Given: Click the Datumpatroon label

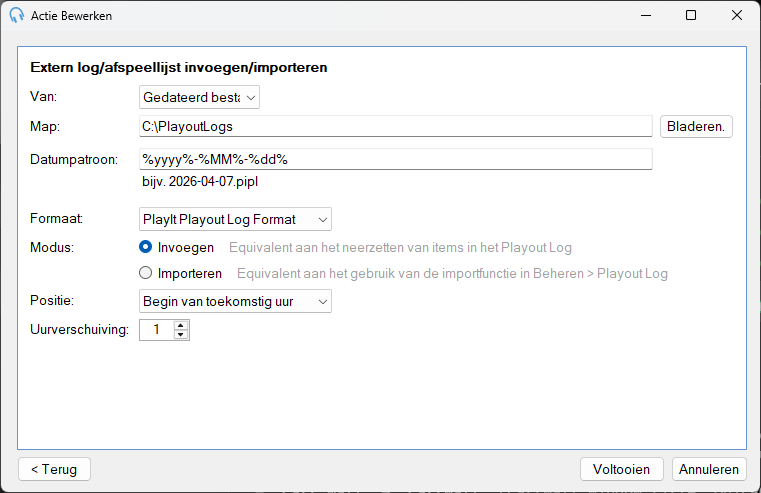Looking at the screenshot, I should pos(74,160).
